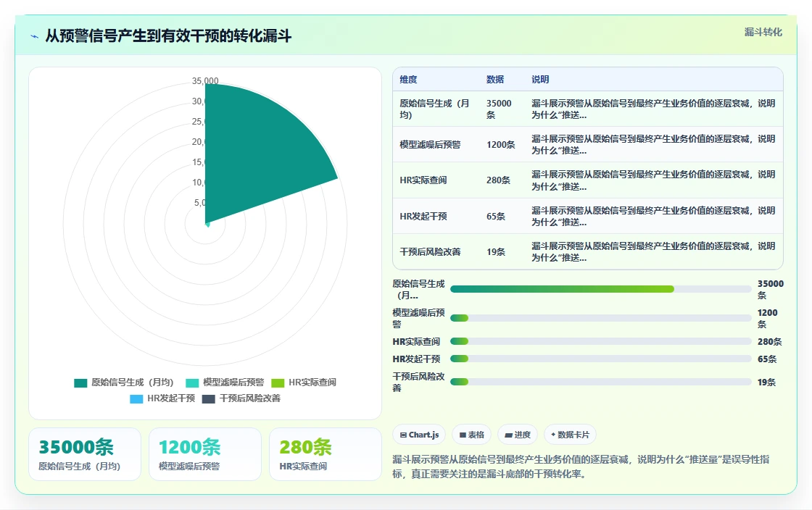Open the 1200条 模型滤噪后预警 stat card

click(205, 454)
